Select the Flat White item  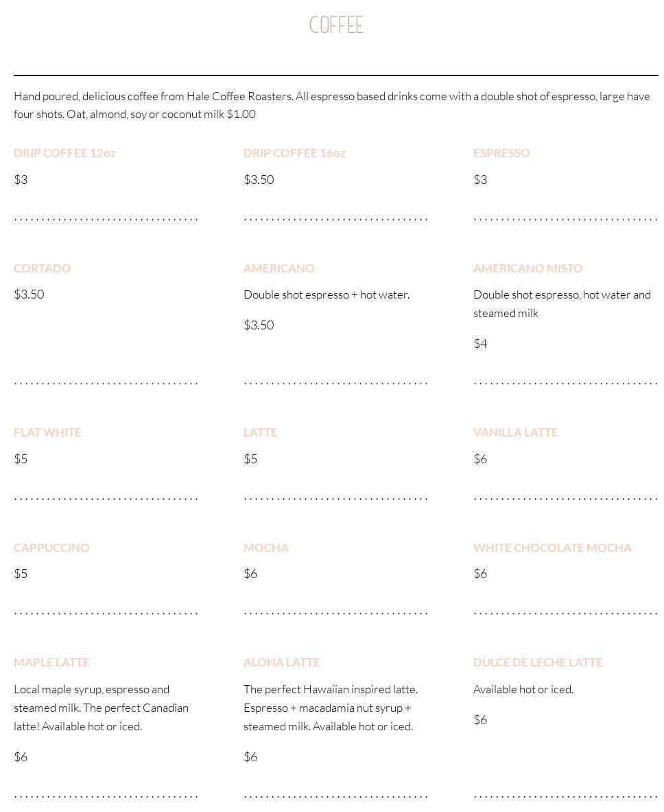47,432
